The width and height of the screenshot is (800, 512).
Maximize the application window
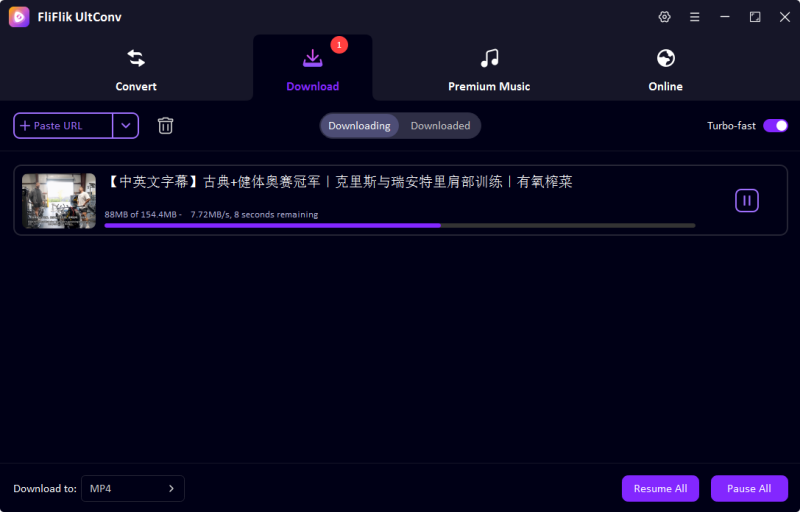click(755, 17)
